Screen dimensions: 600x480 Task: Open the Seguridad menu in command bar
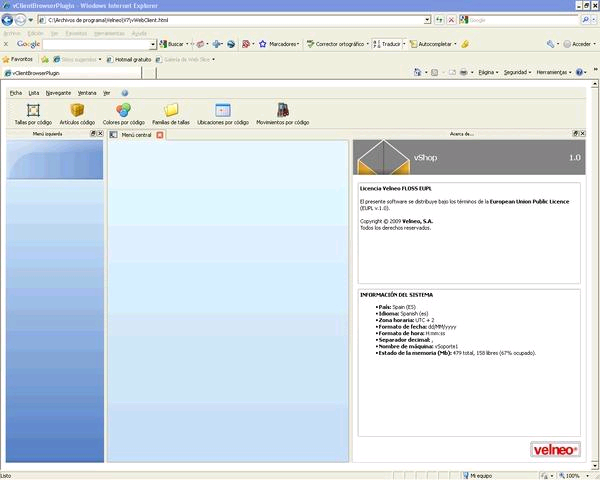click(x=517, y=72)
